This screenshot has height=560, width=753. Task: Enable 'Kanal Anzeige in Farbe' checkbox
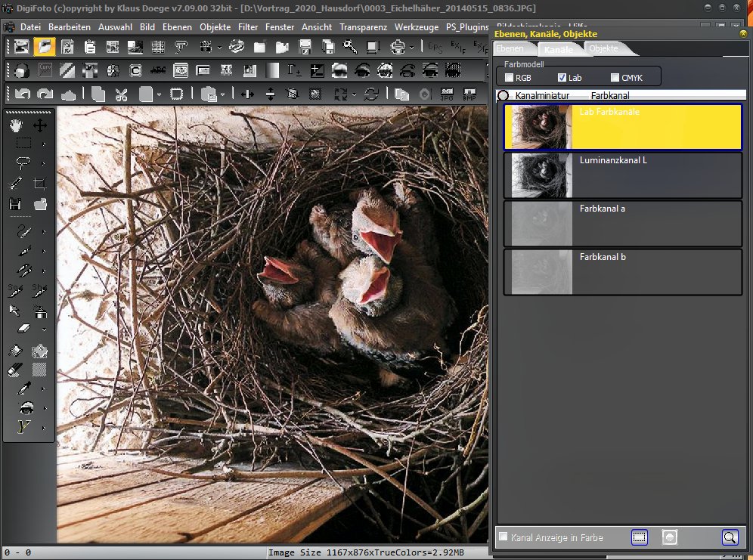coord(504,537)
